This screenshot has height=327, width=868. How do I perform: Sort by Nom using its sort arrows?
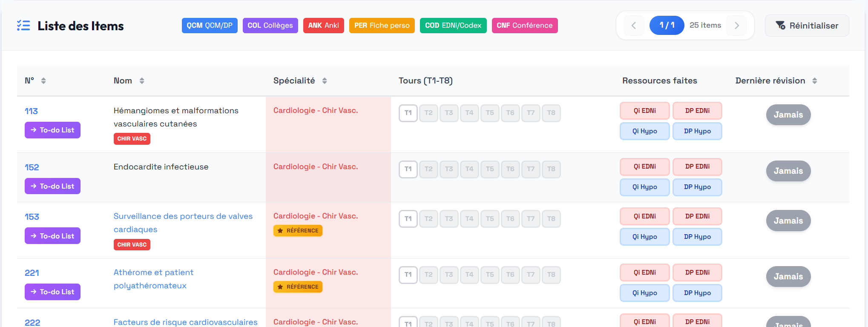(142, 81)
